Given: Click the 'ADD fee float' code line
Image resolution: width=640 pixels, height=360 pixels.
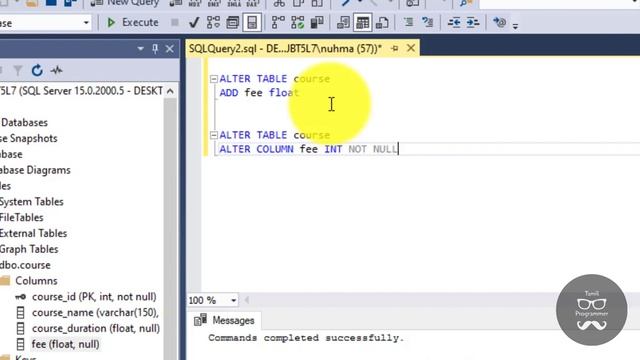Looking at the screenshot, I should (x=259, y=93).
